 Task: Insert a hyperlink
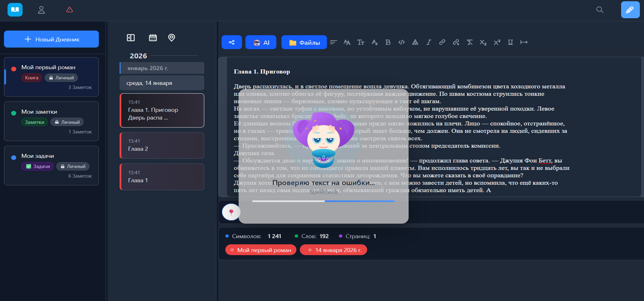442,42
